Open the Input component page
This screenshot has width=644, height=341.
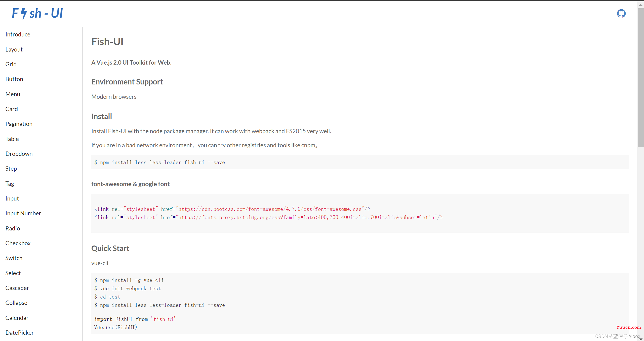click(12, 199)
